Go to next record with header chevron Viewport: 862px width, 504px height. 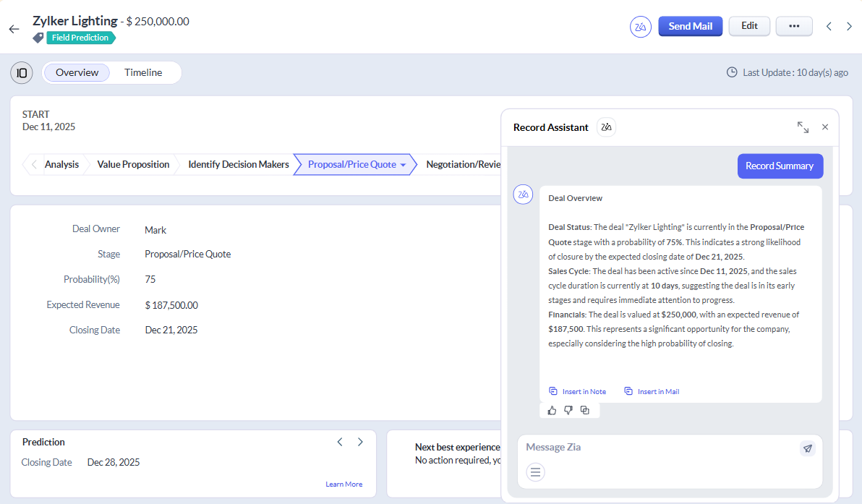pyautogui.click(x=850, y=26)
